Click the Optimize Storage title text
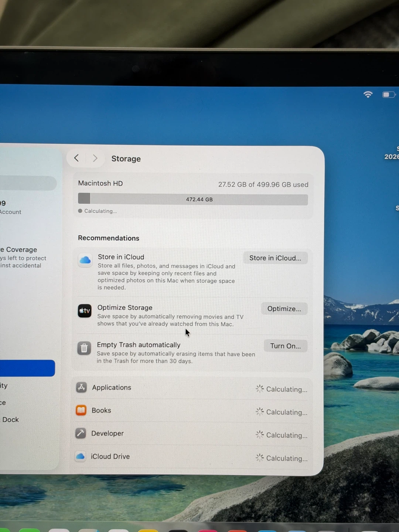Viewport: 399px width, 532px height. [125, 307]
